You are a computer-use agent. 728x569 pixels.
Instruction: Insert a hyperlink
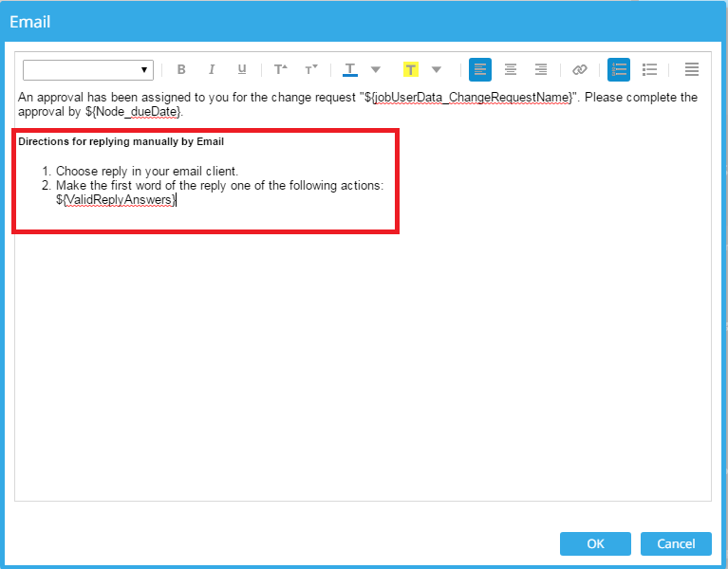[x=580, y=69]
